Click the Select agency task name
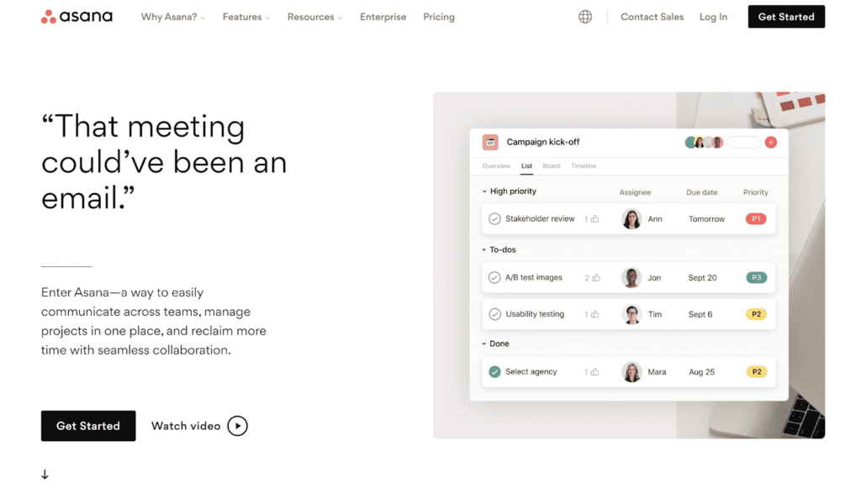 pyautogui.click(x=531, y=372)
